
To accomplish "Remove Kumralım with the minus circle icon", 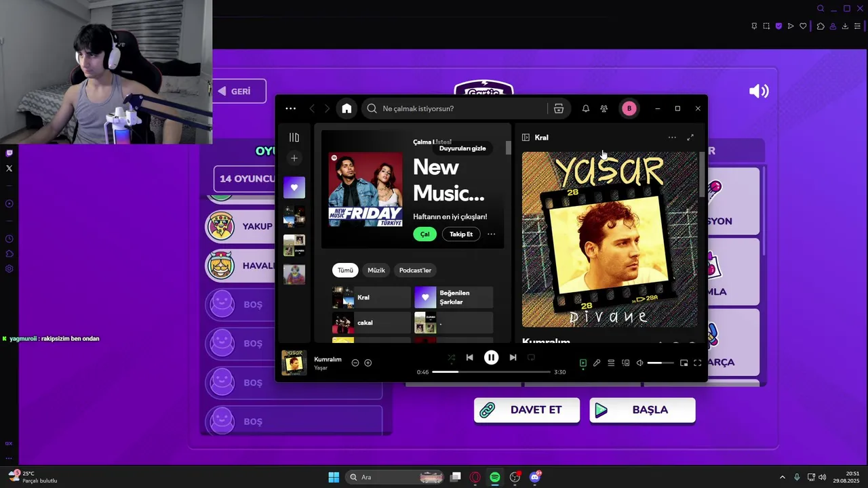I will point(355,363).
